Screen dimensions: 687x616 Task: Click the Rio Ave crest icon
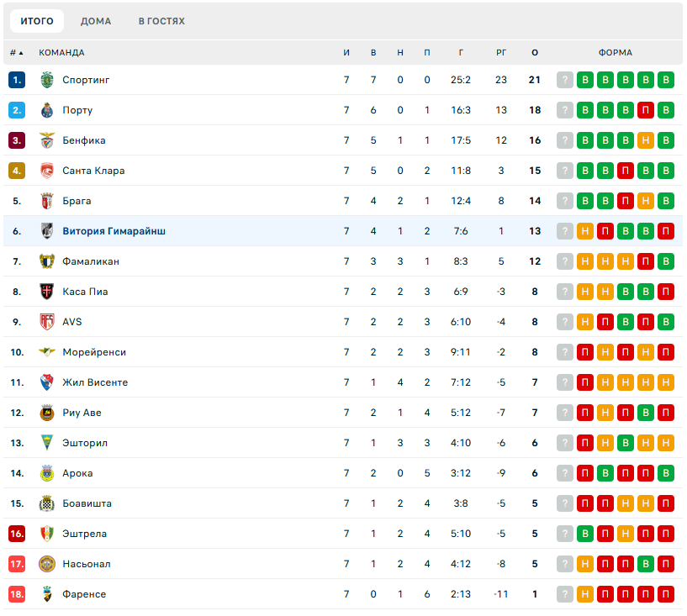click(x=47, y=413)
